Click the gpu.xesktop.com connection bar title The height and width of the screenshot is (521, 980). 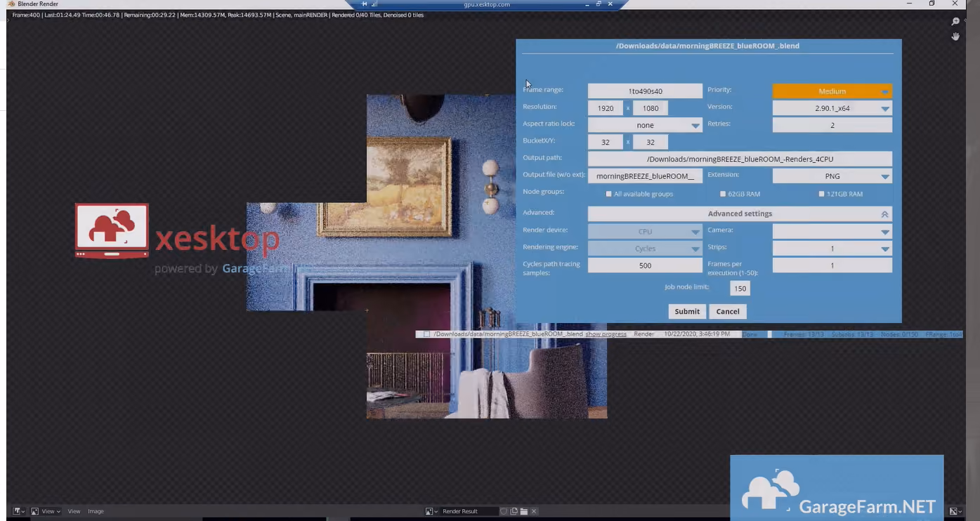tap(487, 4)
